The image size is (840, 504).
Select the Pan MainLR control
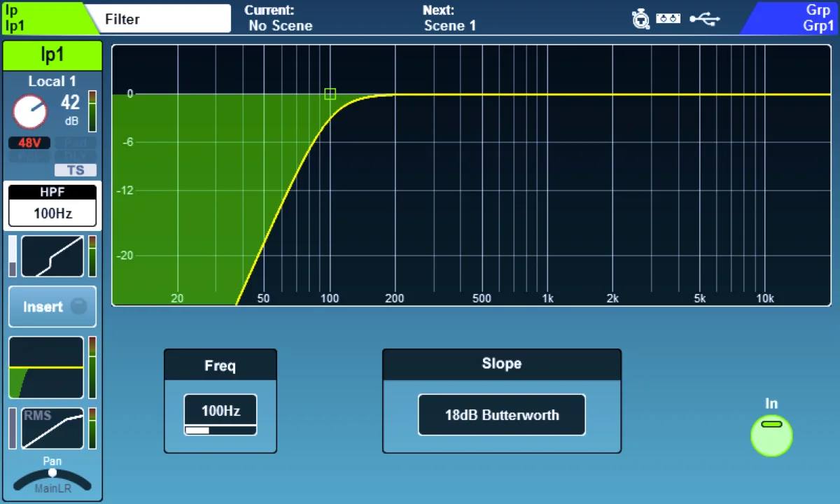click(x=52, y=476)
